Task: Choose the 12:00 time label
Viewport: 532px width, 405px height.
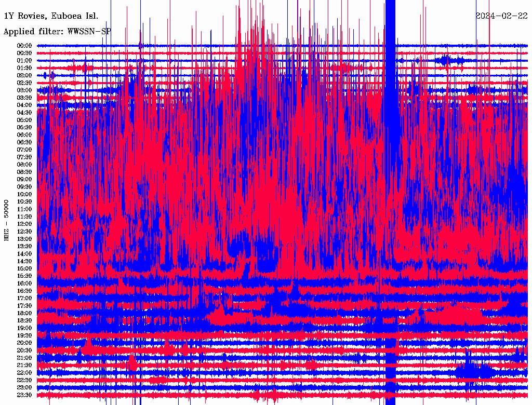Action: (24, 224)
